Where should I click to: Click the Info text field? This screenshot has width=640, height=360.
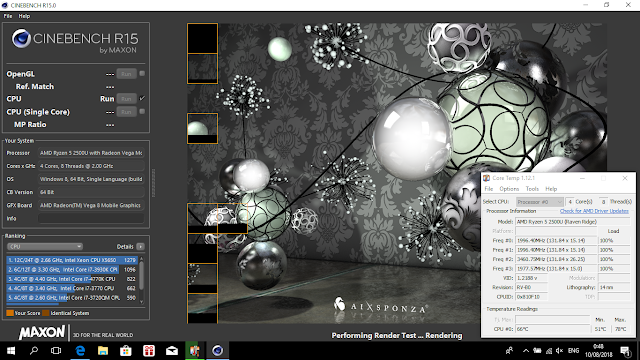(91, 218)
